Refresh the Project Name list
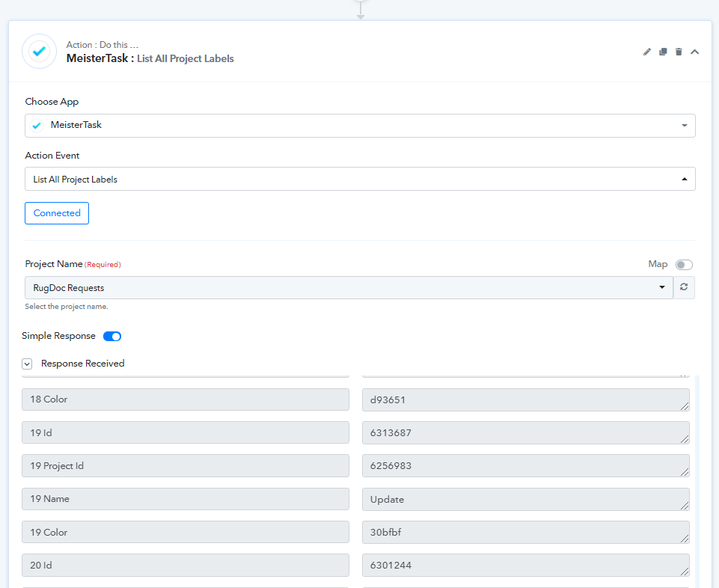719x588 pixels. [684, 287]
